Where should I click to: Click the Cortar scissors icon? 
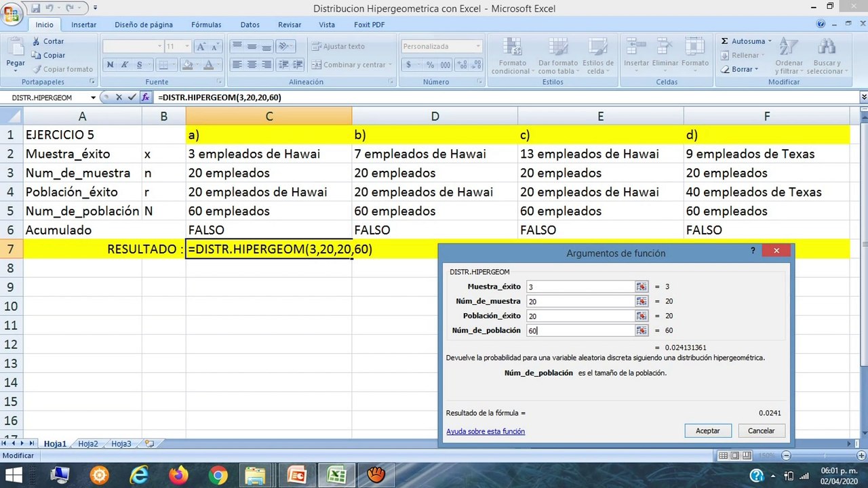click(36, 41)
